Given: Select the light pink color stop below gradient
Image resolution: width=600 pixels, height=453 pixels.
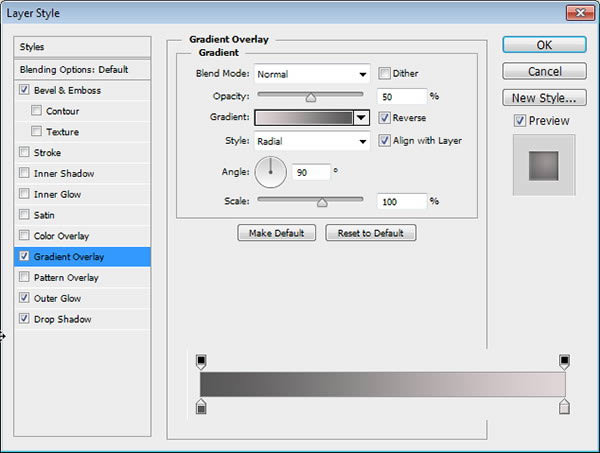Looking at the screenshot, I should pos(564,406).
